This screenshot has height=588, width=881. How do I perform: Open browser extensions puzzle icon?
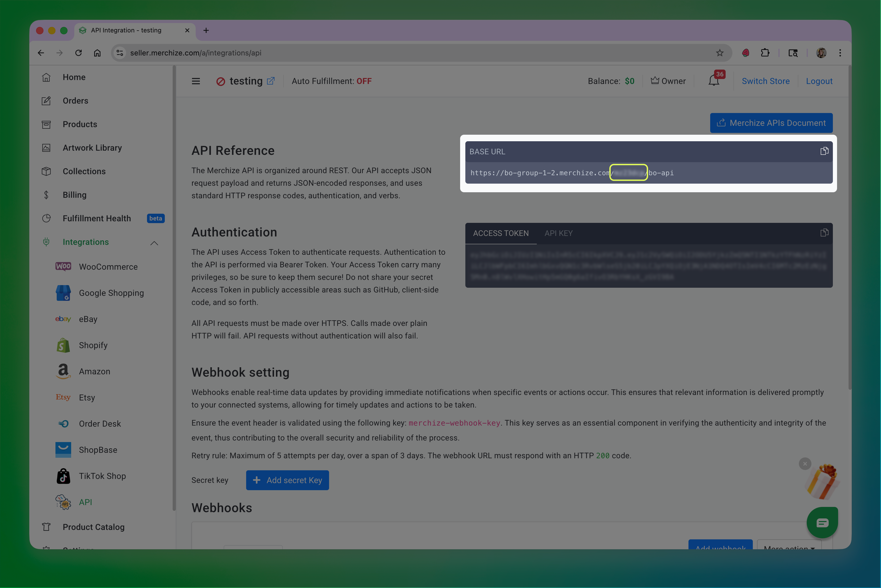(x=765, y=53)
